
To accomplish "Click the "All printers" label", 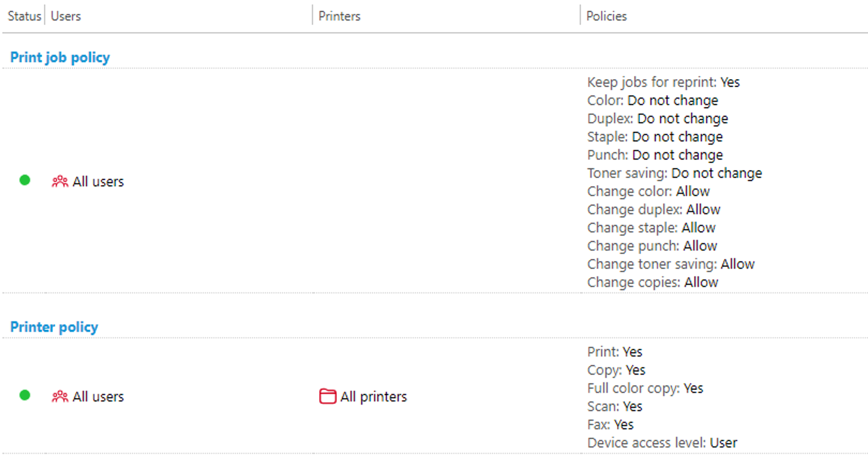I will click(x=373, y=397).
